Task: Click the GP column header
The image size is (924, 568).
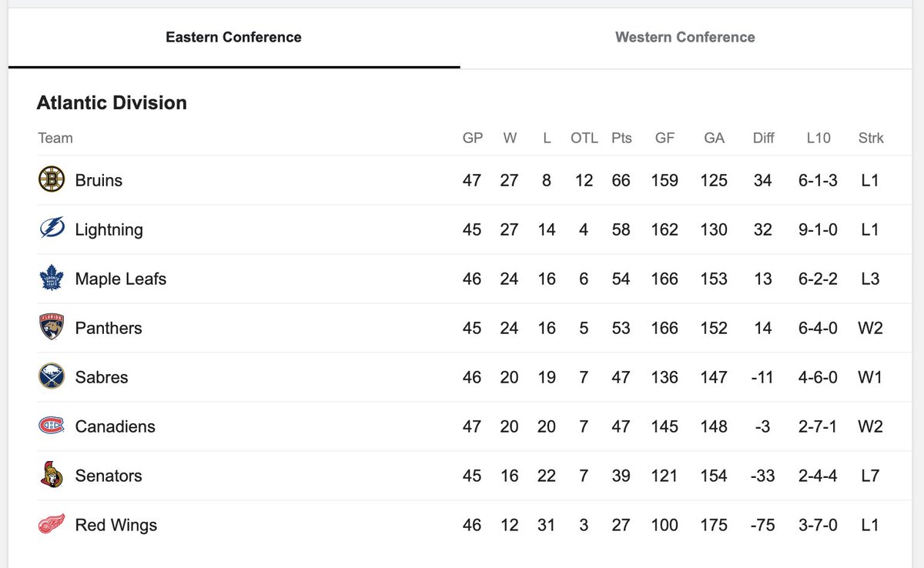Action: [x=472, y=139]
